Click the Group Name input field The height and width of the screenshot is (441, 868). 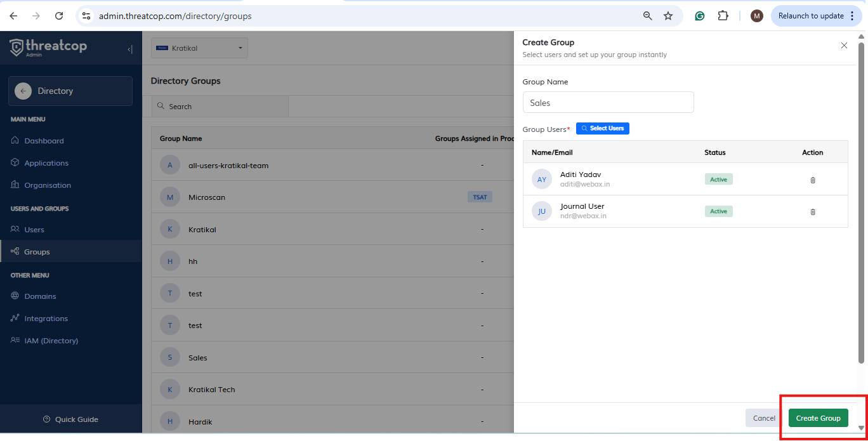click(608, 103)
